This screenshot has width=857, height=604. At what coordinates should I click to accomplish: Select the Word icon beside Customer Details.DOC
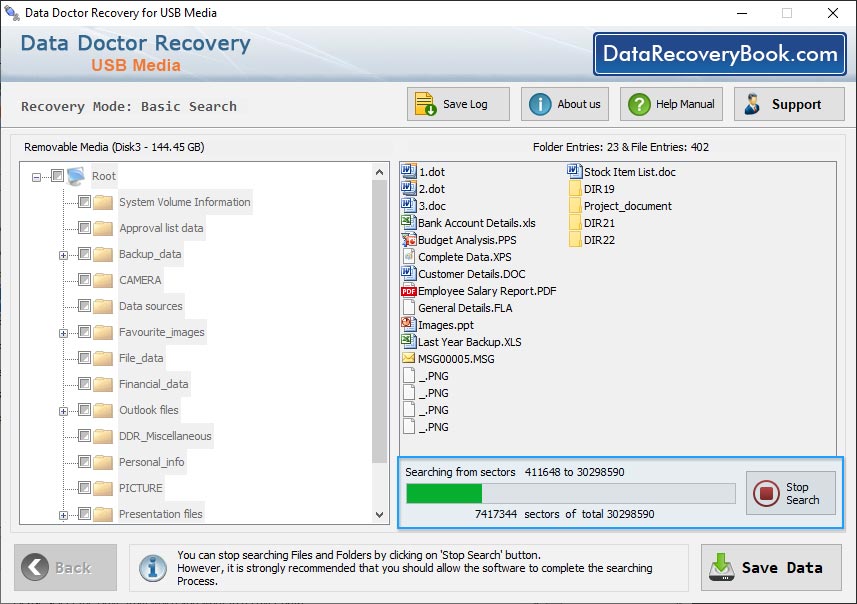click(x=410, y=272)
